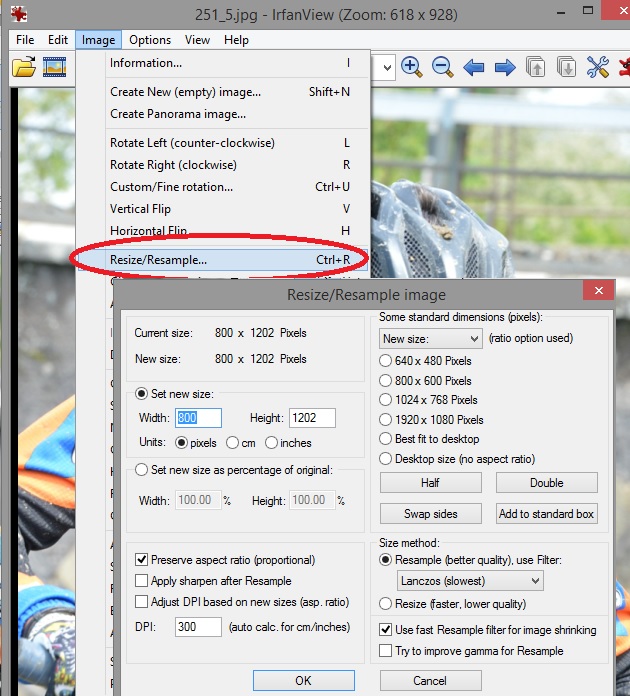This screenshot has height=696, width=630.
Task: Open Properties/Settings wrench icon
Action: point(598,67)
